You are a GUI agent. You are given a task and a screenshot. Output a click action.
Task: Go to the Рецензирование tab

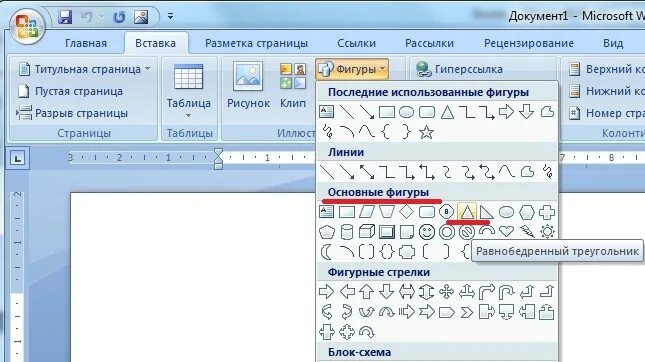click(x=529, y=43)
